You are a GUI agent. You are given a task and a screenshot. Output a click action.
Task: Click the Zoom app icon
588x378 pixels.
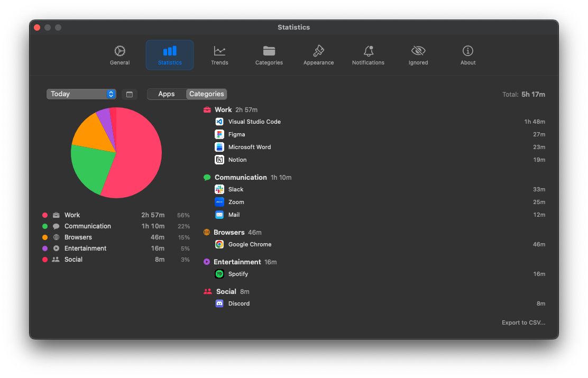pyautogui.click(x=219, y=202)
